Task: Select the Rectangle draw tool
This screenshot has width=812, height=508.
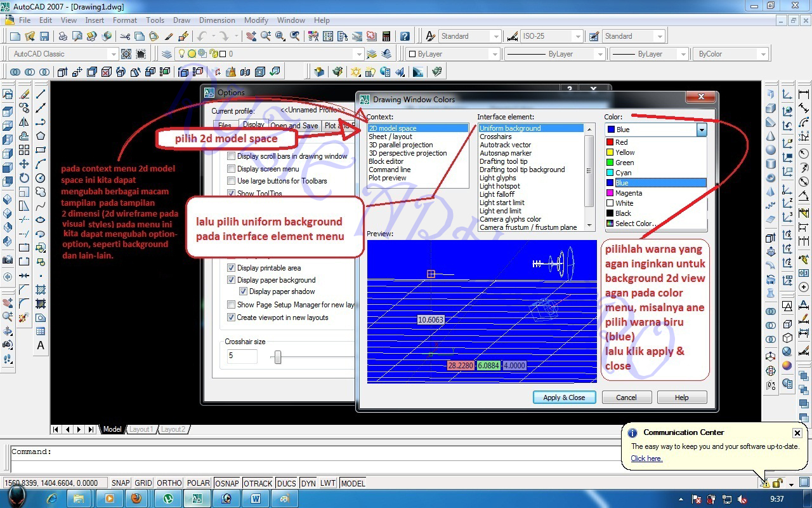Action: [41, 150]
